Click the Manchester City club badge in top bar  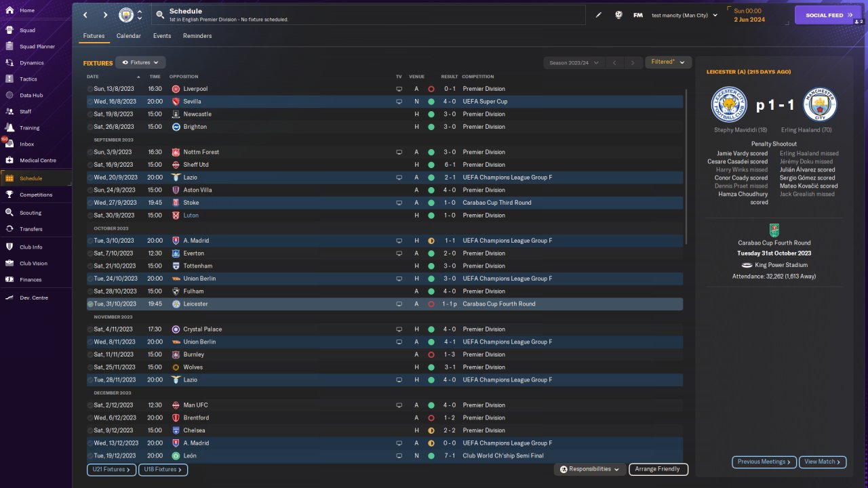(126, 15)
